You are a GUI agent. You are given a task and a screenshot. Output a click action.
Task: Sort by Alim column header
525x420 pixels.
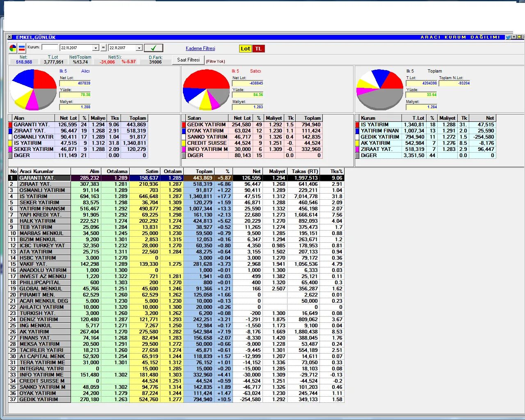[86, 171]
